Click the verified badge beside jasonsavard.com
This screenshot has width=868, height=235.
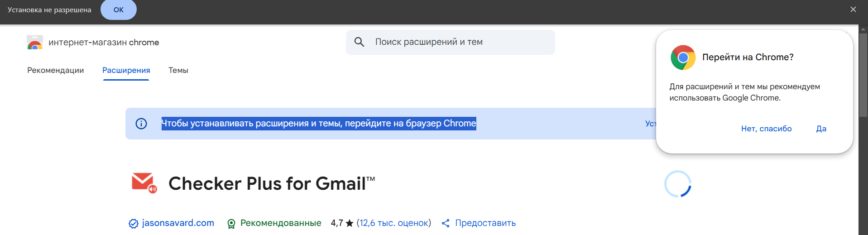(133, 223)
